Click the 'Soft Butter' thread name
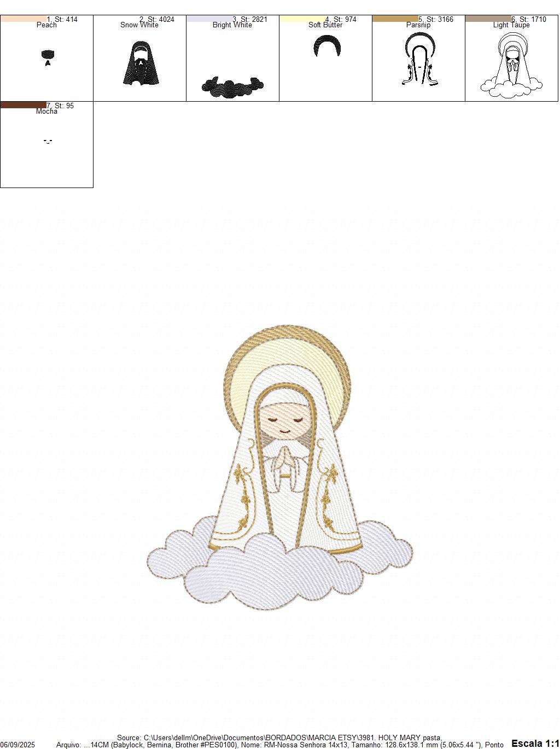560x749 pixels. [x=326, y=25]
